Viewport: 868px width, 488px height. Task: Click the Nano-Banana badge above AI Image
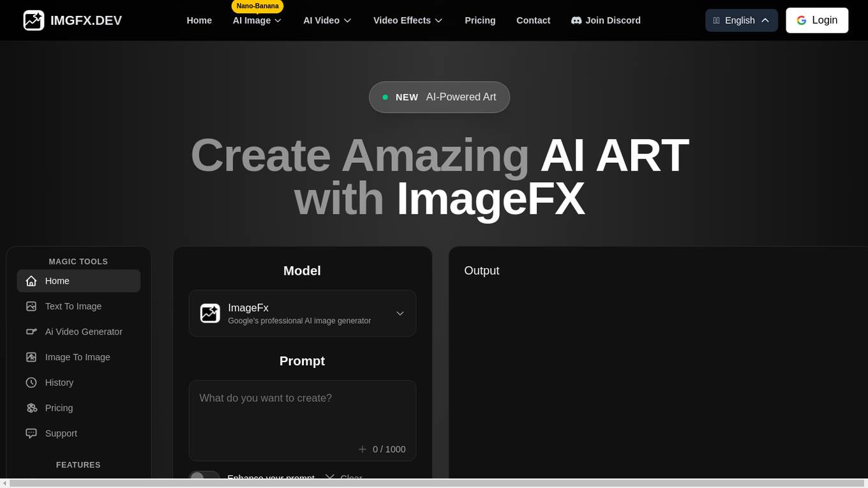257,6
